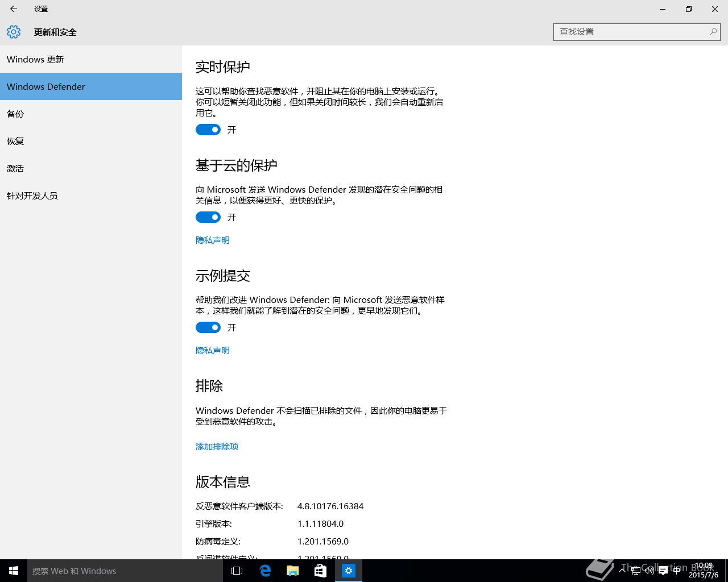Select Windows Defender in the sidebar

(x=91, y=86)
